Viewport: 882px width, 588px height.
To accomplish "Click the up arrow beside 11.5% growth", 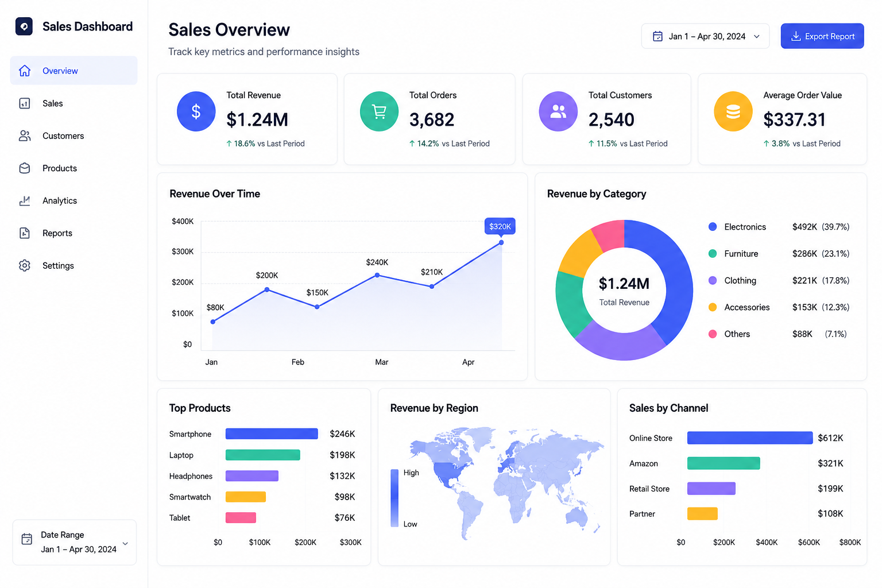I will (591, 144).
